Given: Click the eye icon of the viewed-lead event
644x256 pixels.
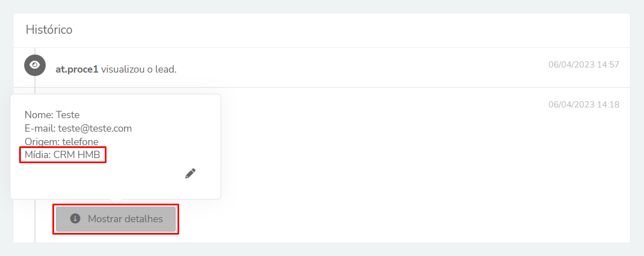Looking at the screenshot, I should [x=35, y=65].
